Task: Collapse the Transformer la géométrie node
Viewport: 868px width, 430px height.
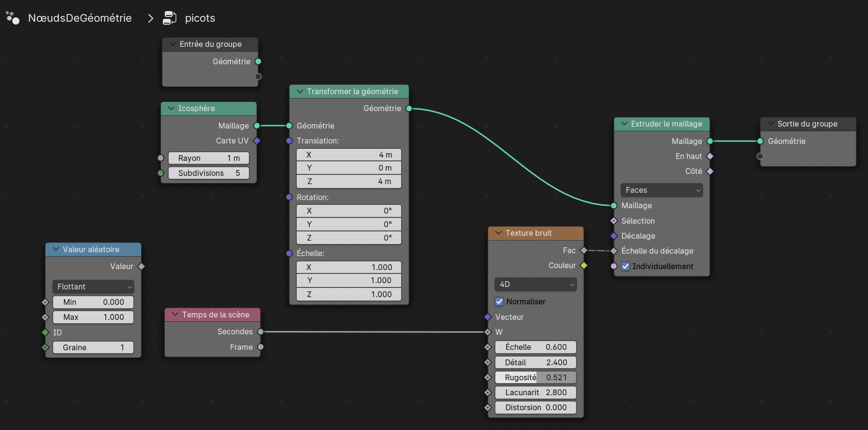Action: [x=300, y=91]
